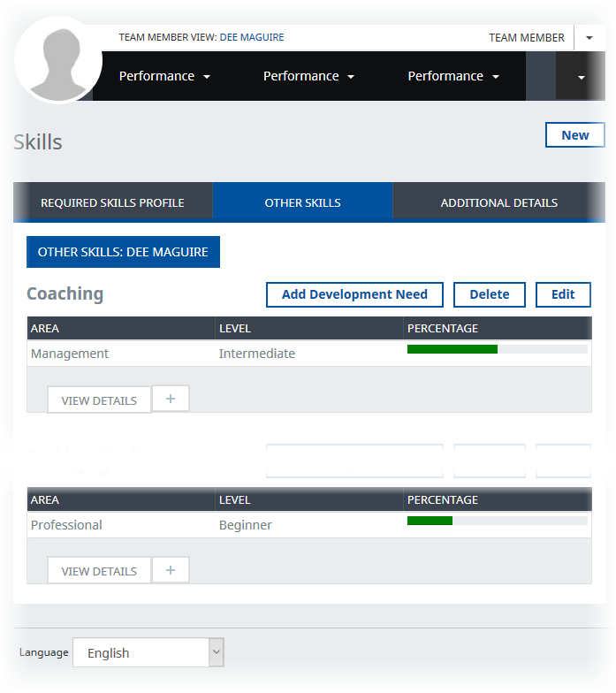Screen dimensions: 616x693
Task: View details of the Professional skill
Action: pyautogui.click(x=99, y=571)
